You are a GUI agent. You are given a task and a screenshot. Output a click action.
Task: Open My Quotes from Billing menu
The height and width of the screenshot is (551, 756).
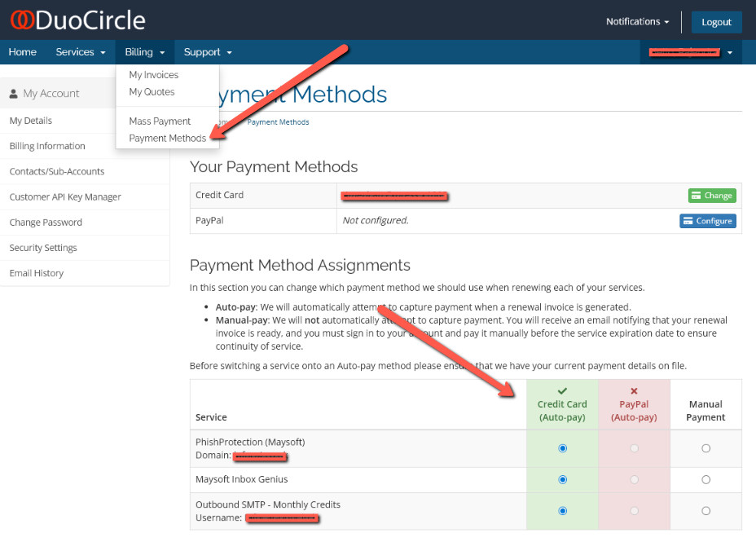(x=152, y=91)
